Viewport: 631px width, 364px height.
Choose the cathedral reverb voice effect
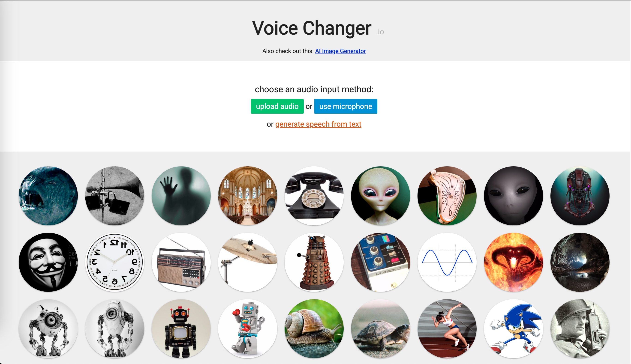tap(248, 196)
